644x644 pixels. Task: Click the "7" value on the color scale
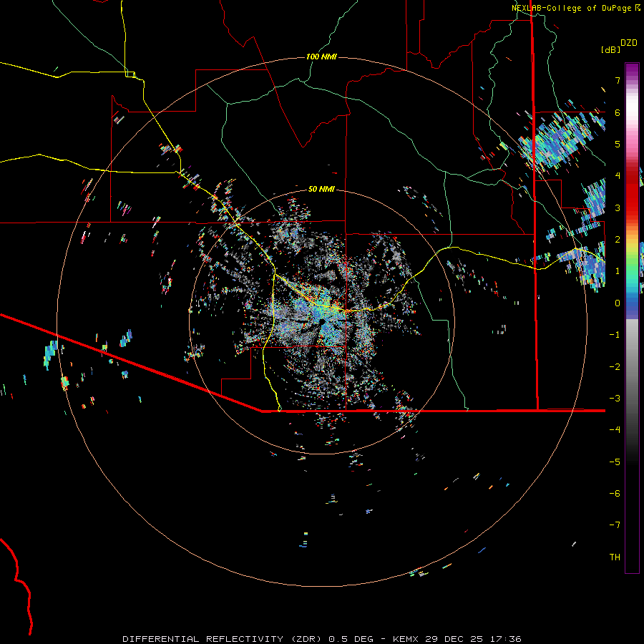coord(618,80)
